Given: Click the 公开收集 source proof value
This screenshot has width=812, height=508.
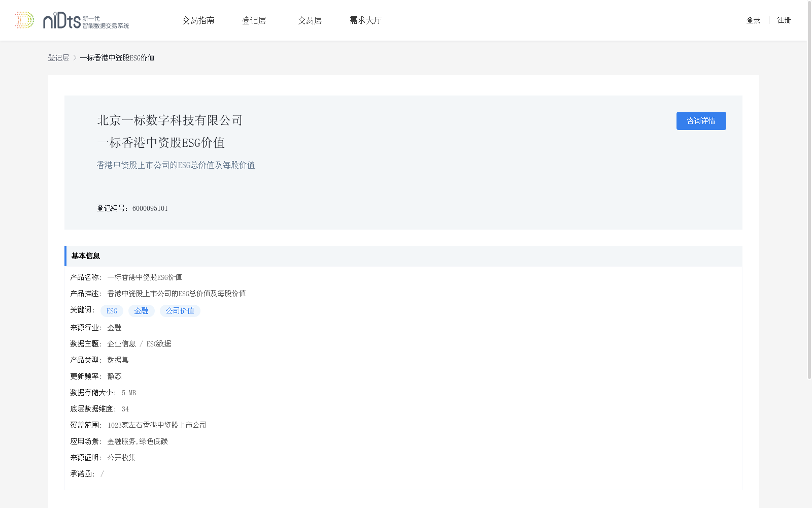Looking at the screenshot, I should pyautogui.click(x=121, y=458).
